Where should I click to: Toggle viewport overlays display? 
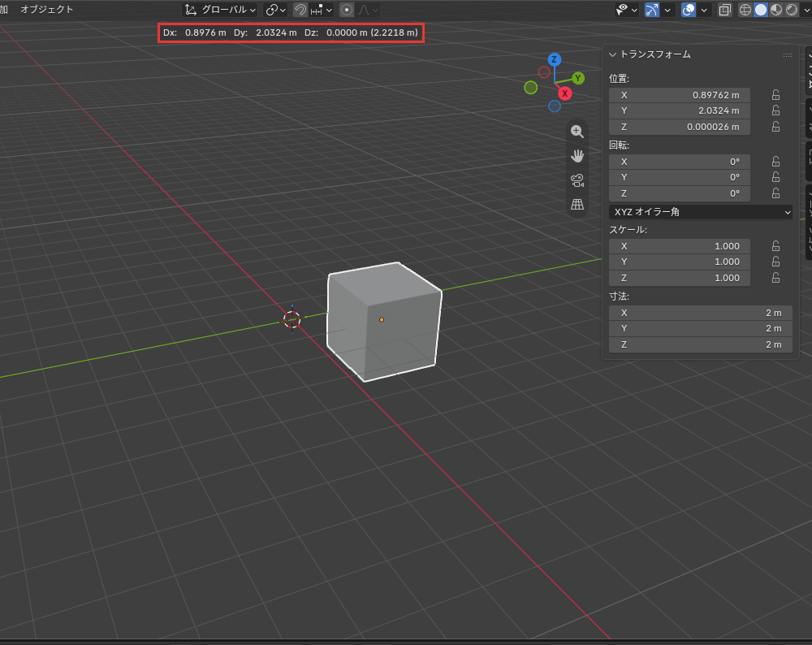[689, 10]
